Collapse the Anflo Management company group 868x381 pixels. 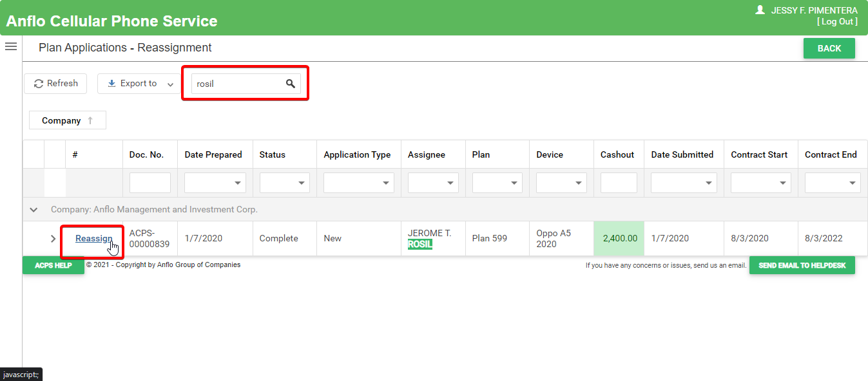click(x=34, y=210)
